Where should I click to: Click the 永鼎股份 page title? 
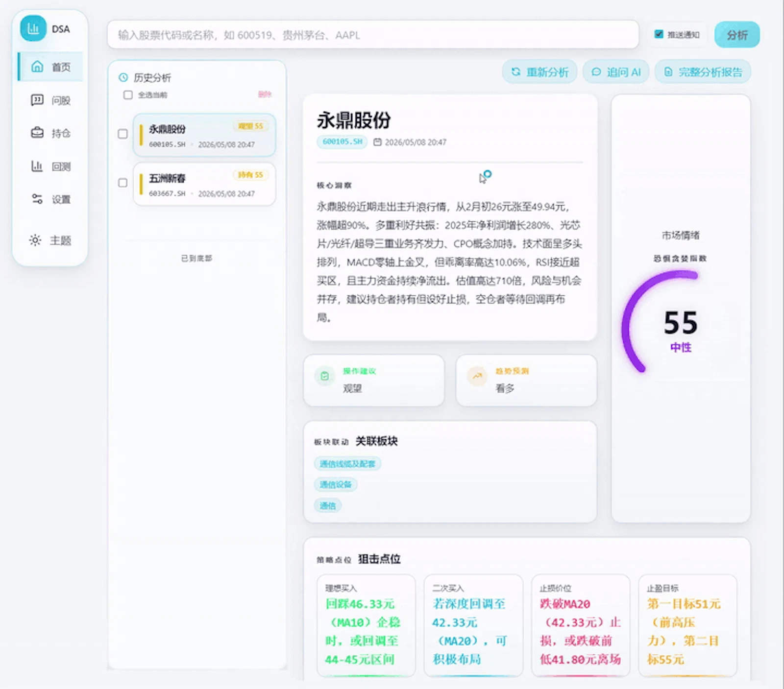click(x=354, y=120)
